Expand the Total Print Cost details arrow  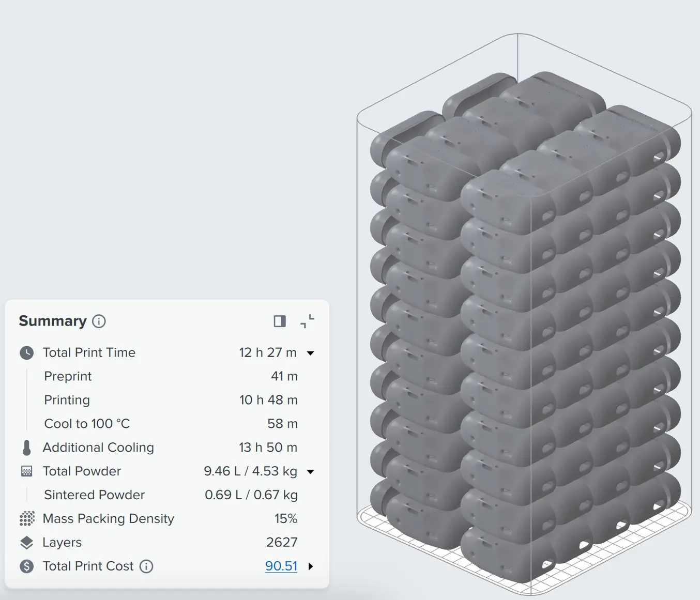(x=311, y=566)
